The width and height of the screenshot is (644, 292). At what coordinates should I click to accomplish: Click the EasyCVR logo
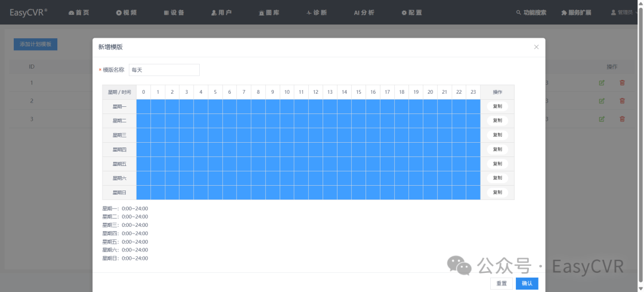[x=29, y=12]
